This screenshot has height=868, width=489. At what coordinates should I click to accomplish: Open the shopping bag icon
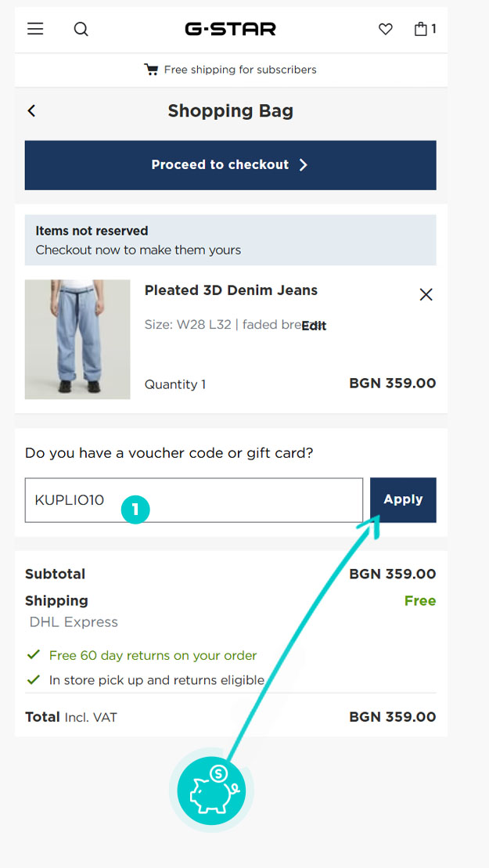423,30
